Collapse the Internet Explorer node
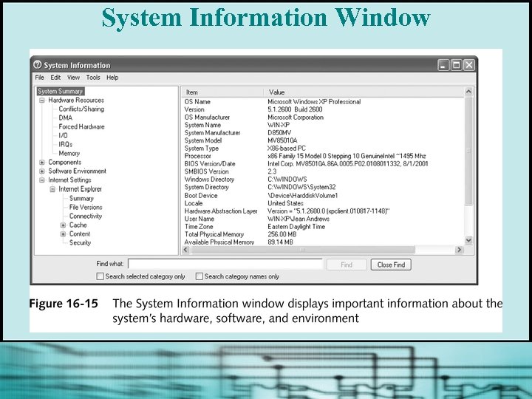The image size is (532, 399). pyautogui.click(x=52, y=189)
